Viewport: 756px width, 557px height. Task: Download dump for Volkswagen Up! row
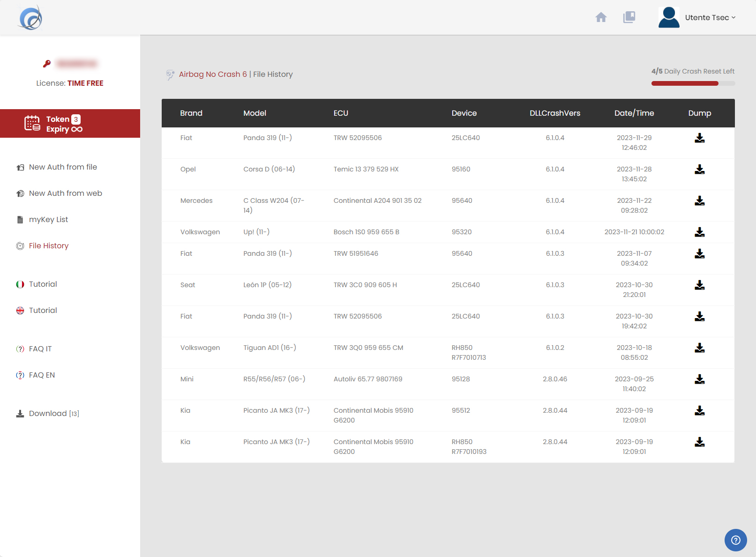[x=699, y=232]
